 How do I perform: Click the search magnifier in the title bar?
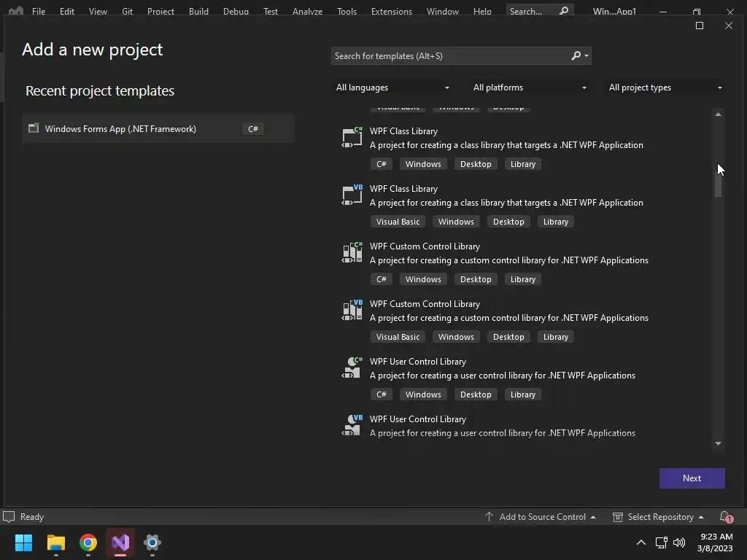tap(564, 10)
